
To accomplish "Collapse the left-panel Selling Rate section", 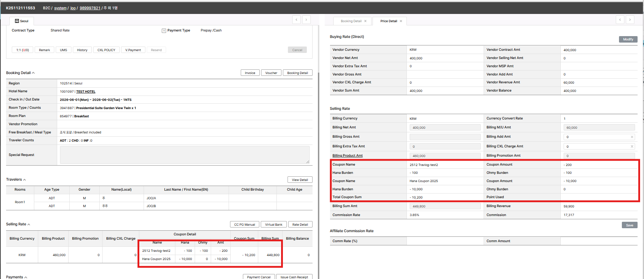I will [29, 224].
